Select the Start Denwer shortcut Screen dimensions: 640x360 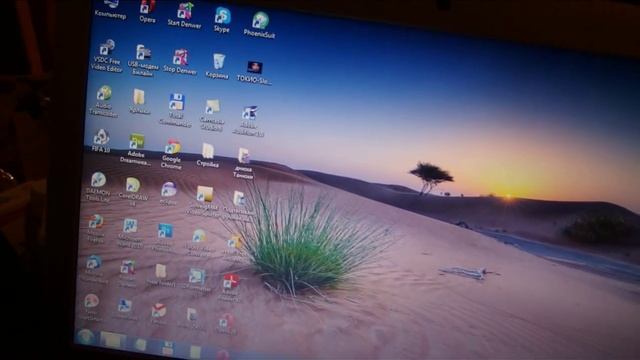184,16
